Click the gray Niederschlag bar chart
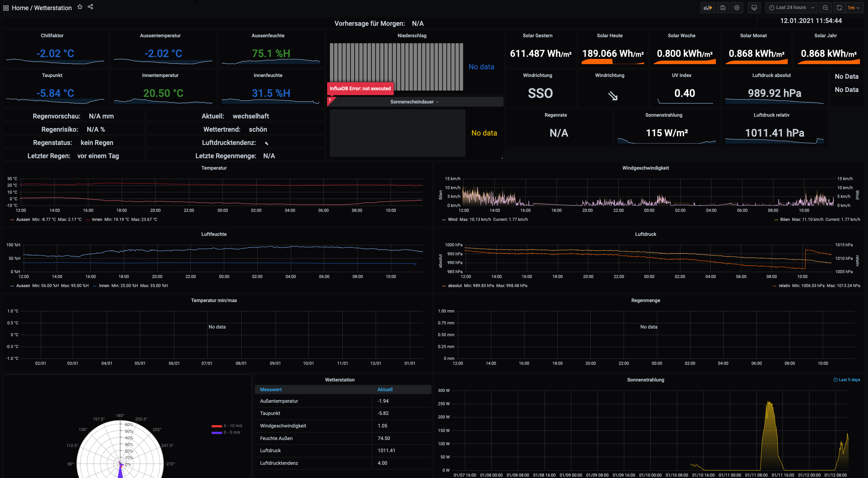This screenshot has height=478, width=868. click(397, 67)
